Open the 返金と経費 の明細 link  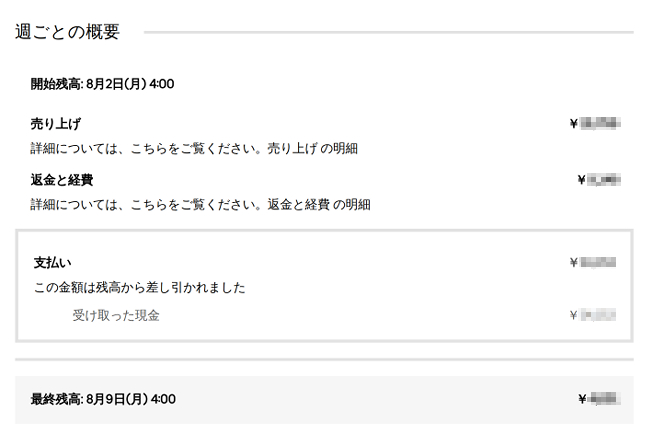pyautogui.click(x=319, y=205)
